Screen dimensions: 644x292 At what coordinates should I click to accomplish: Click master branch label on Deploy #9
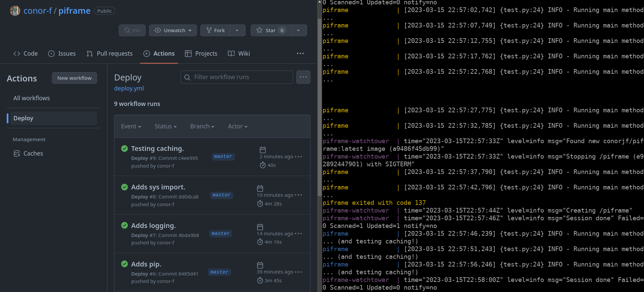pyautogui.click(x=223, y=157)
